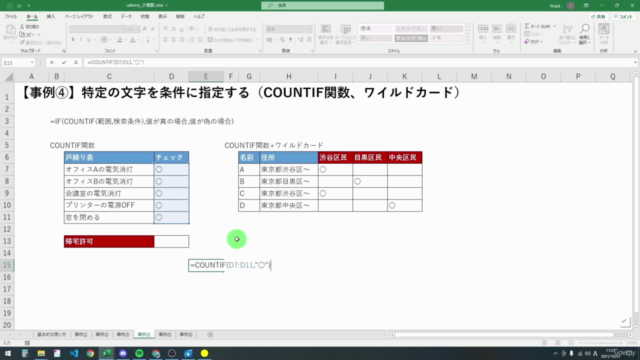Confirm formula entry with checkmark icon
This screenshot has height=360, width=640.
coord(64,62)
